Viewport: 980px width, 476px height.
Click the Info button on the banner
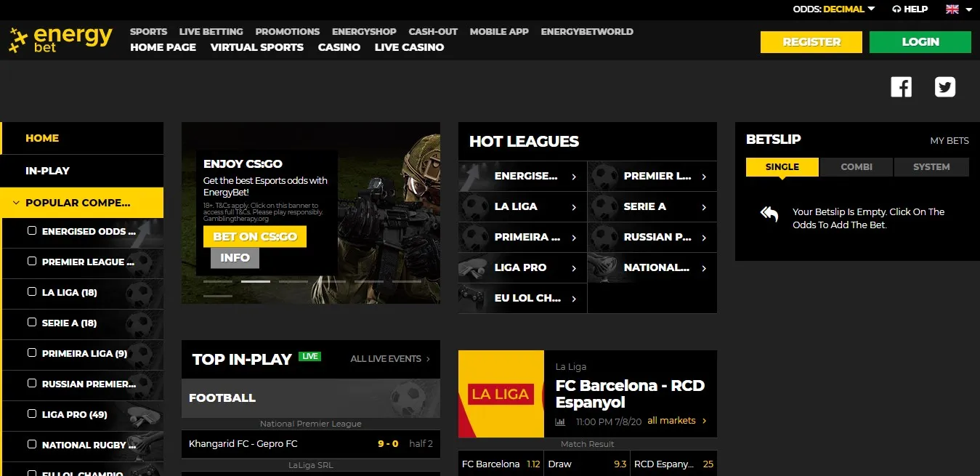[235, 258]
